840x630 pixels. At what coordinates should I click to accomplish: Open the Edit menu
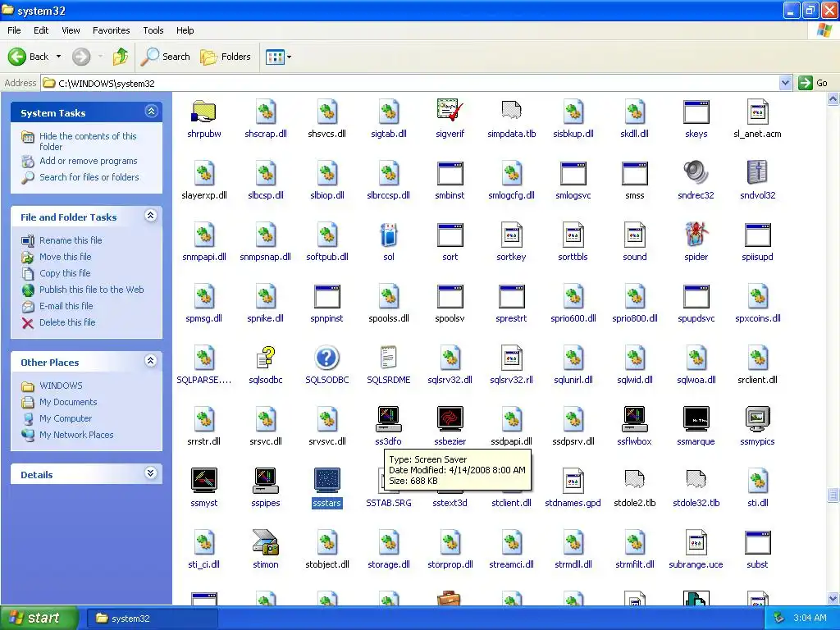point(41,30)
